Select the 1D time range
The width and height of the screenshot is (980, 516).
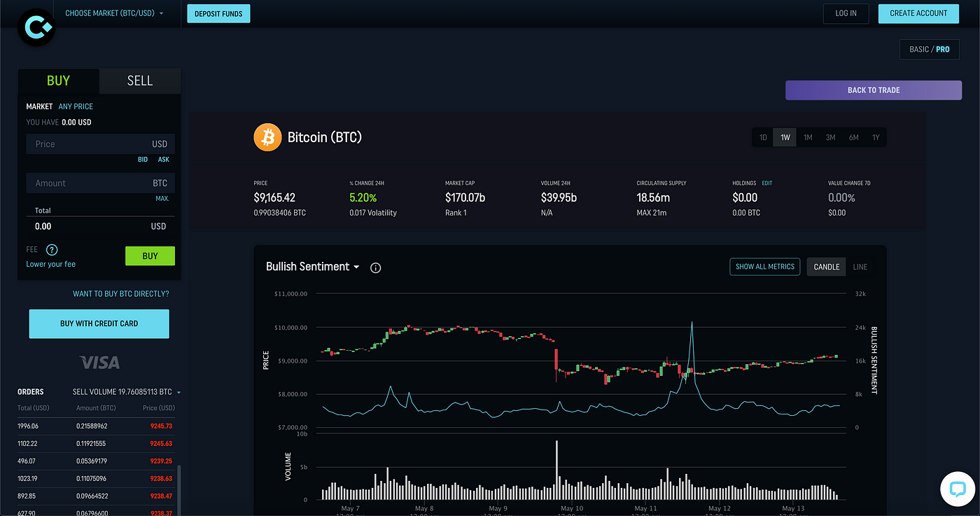point(763,137)
